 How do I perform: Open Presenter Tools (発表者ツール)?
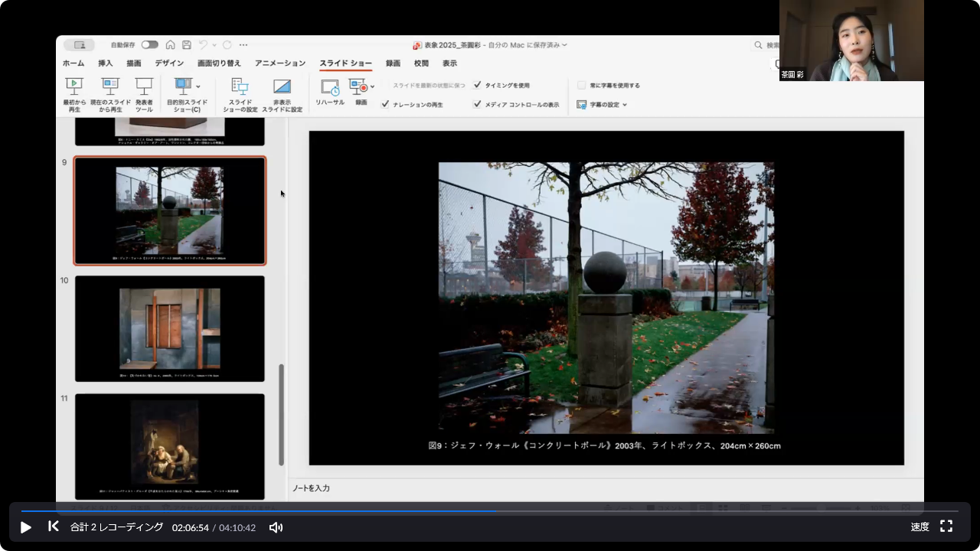(144, 86)
